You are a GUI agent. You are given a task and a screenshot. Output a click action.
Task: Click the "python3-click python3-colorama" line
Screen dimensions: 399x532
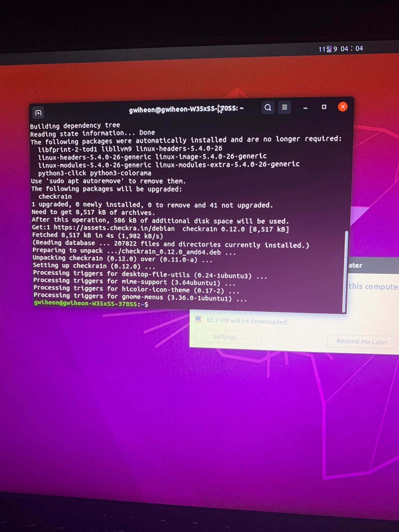94,173
